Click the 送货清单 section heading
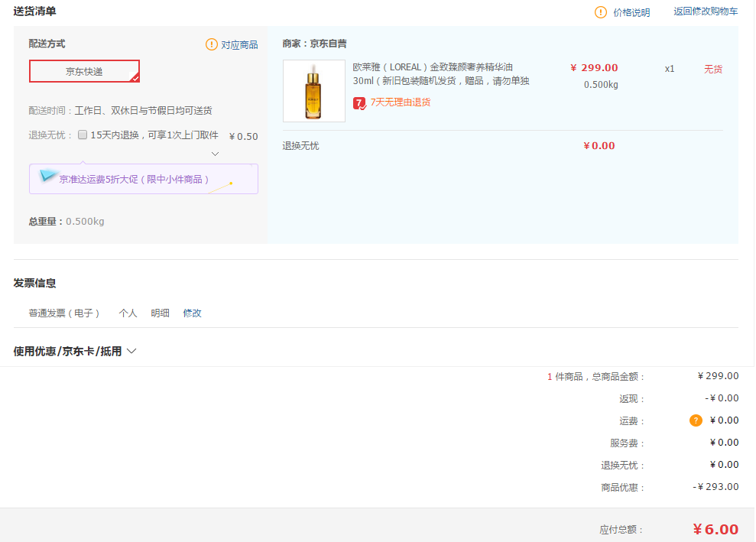Viewport: 756px width, 542px height. [x=34, y=11]
